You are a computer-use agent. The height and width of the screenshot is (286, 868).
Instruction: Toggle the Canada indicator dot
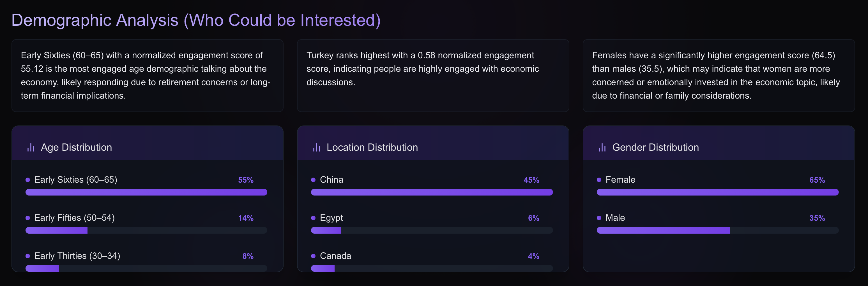tap(313, 256)
